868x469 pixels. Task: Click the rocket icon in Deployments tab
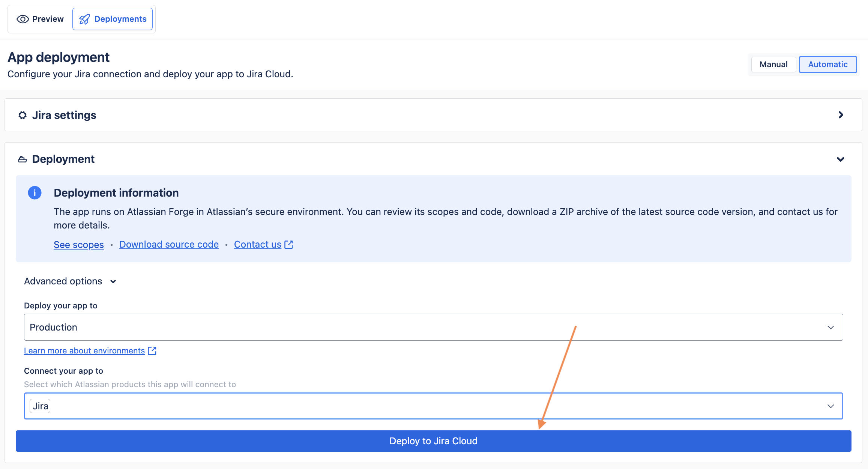[85, 20]
